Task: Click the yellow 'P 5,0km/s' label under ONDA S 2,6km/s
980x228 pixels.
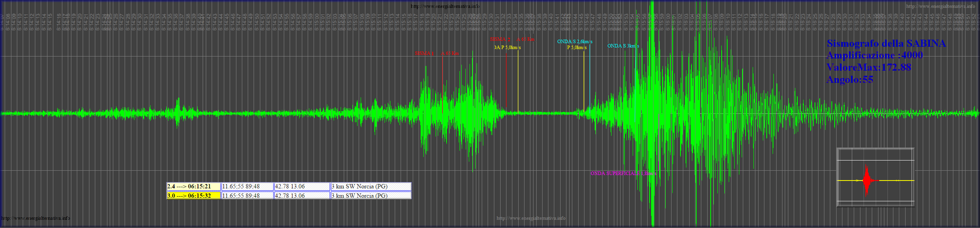Action: point(577,47)
